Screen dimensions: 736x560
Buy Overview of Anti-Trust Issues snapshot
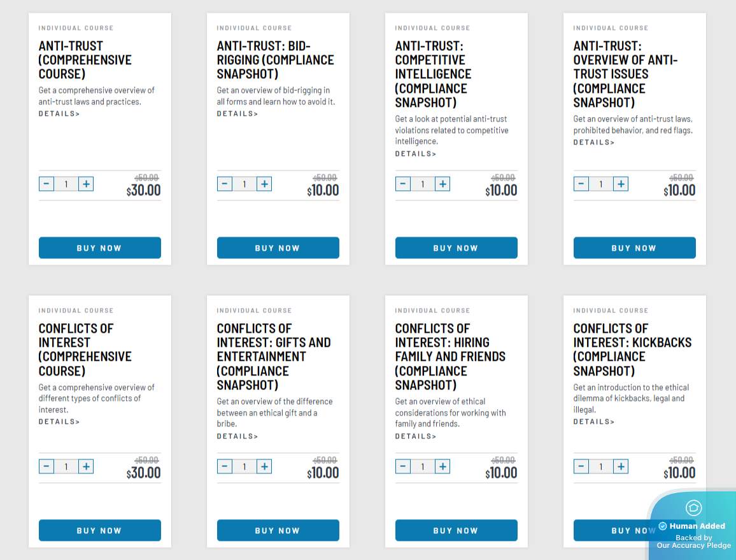pyautogui.click(x=634, y=248)
